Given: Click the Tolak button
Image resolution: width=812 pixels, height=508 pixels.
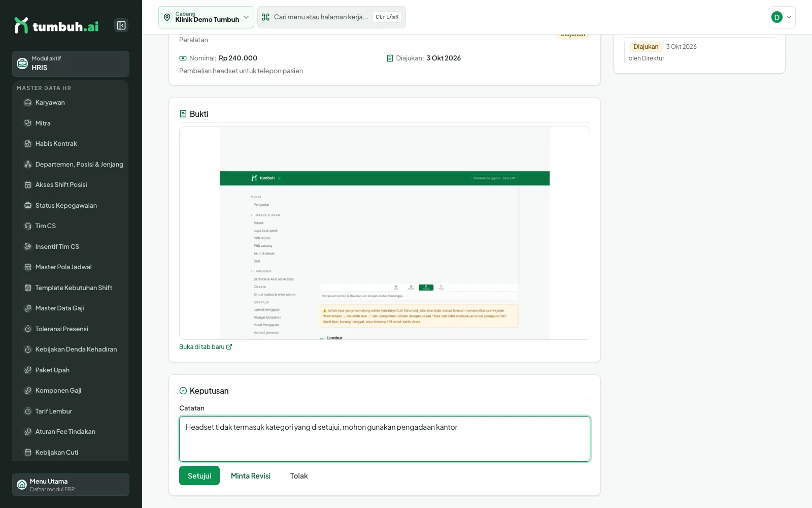Looking at the screenshot, I should 299,476.
